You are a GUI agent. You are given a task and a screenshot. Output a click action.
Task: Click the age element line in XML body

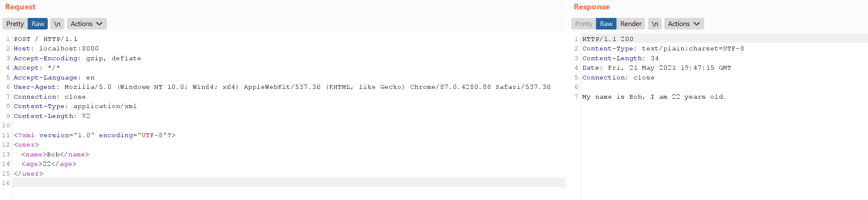point(49,164)
